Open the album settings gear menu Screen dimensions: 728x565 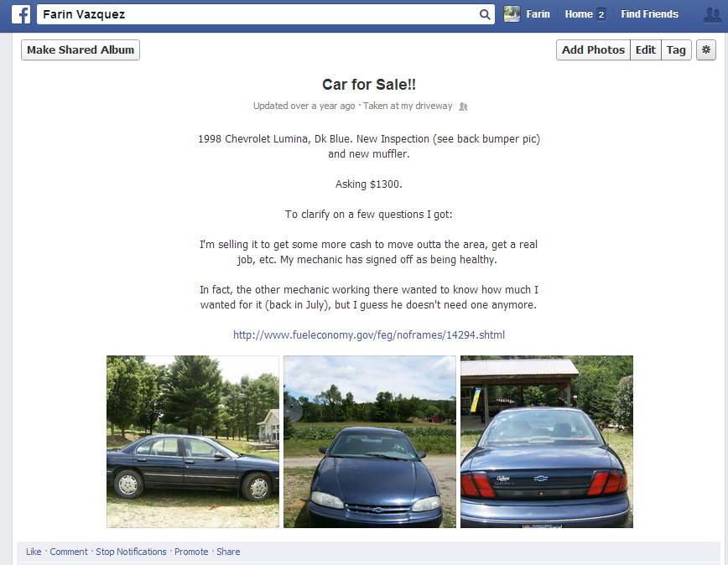705,49
